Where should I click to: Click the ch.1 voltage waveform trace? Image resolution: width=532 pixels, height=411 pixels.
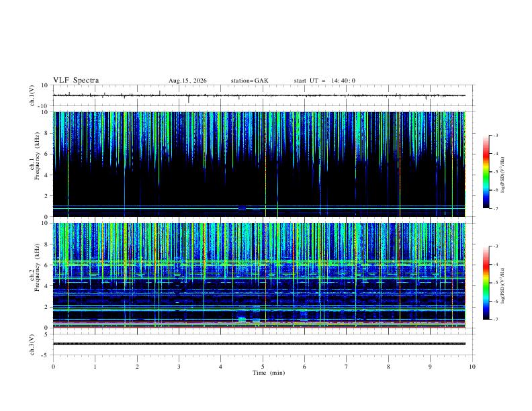(x=259, y=95)
